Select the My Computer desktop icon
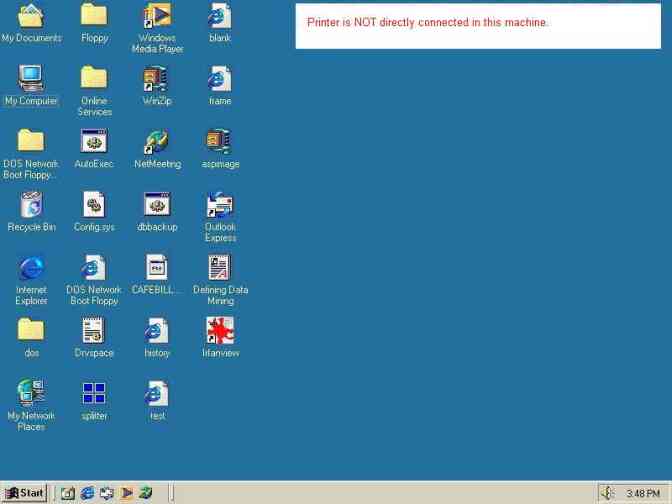The width and height of the screenshot is (672, 504). tap(31, 78)
